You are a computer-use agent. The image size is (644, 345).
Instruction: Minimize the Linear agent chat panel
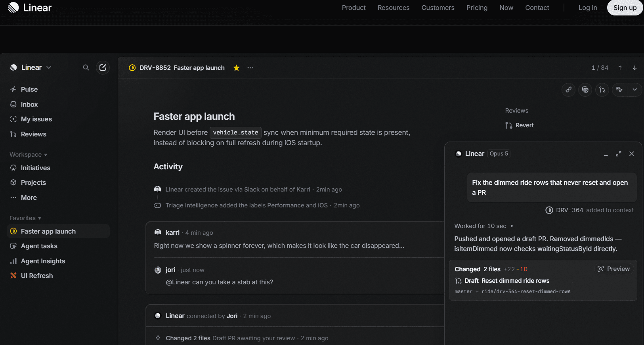coord(606,154)
